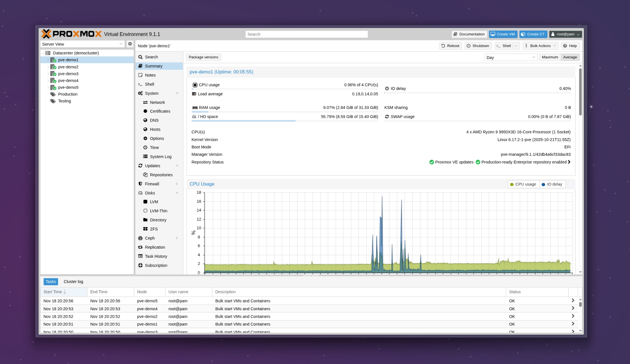Toggle IO delay series in chart legend
This screenshot has height=364, width=630.
coord(552,184)
